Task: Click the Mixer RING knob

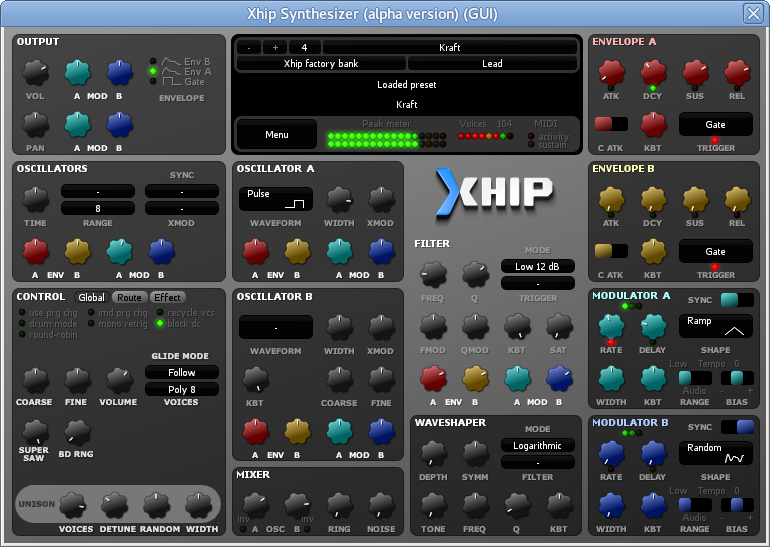Action: pos(339,506)
